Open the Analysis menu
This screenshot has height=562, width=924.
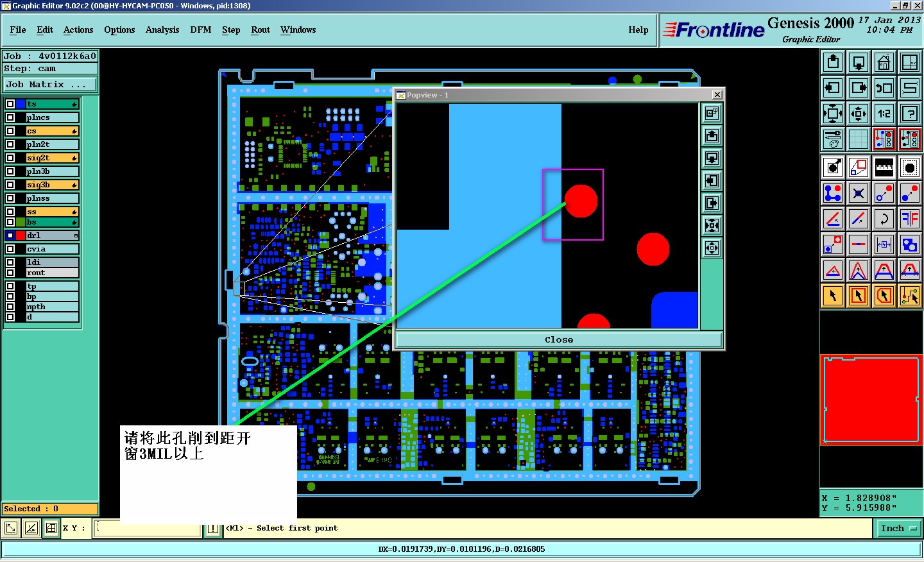pos(162,30)
